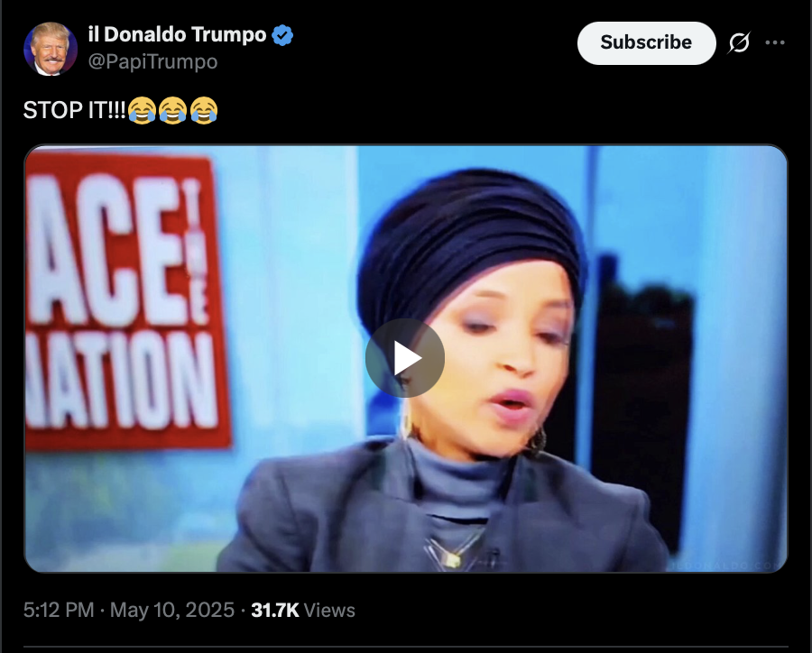Viewport: 812px width, 653px height.
Task: Click the watermark in video's bottom corner
Action: (x=727, y=566)
